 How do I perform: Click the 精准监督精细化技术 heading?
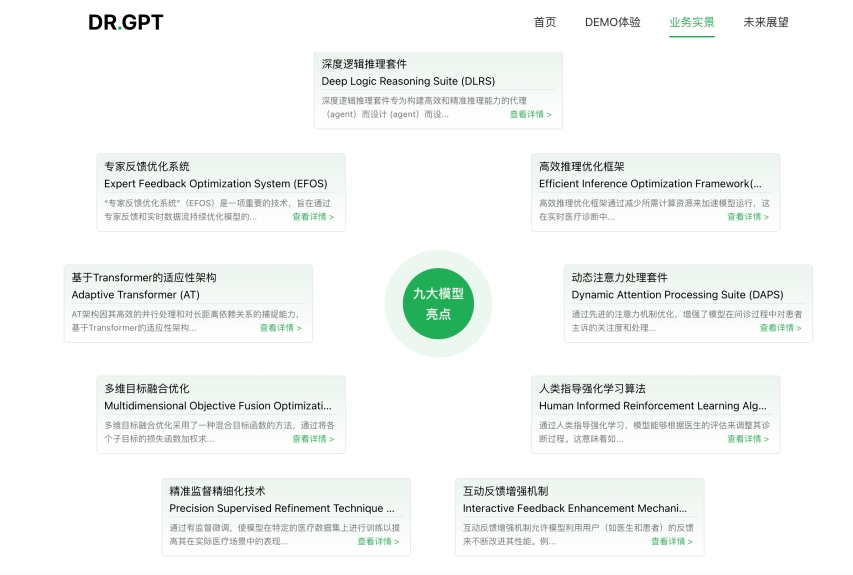point(217,491)
